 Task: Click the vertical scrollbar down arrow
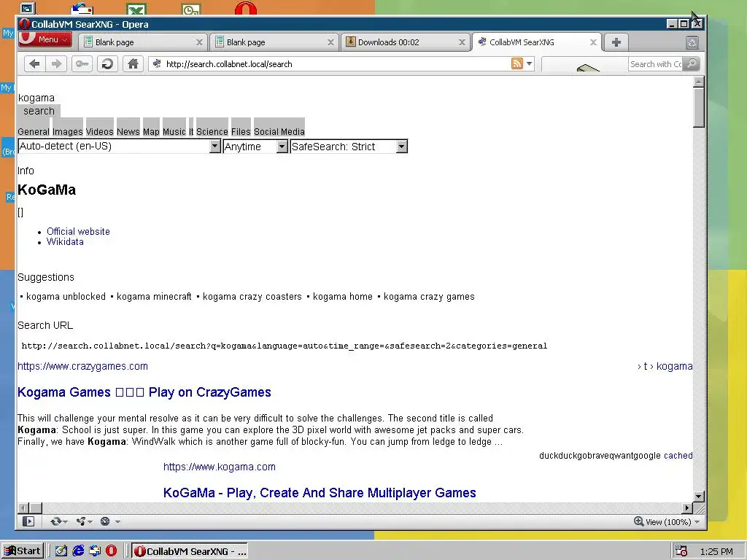pyautogui.click(x=698, y=496)
